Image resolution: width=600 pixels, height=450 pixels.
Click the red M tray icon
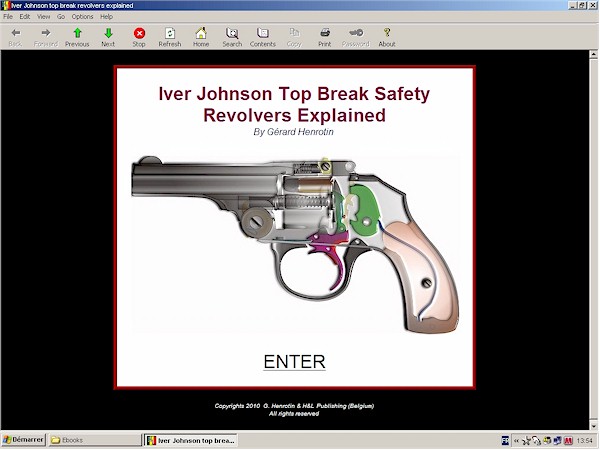click(x=569, y=441)
